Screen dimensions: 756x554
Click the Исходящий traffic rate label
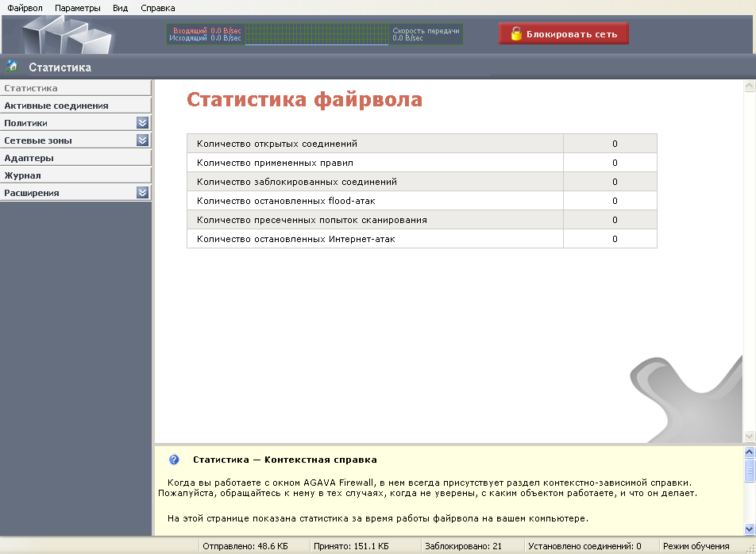(x=205, y=38)
